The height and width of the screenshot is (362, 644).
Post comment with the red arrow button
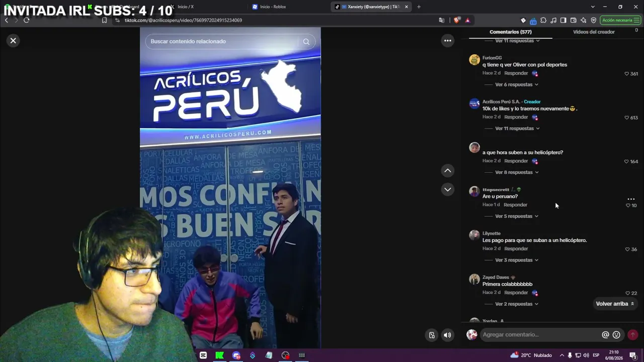pos(632,335)
